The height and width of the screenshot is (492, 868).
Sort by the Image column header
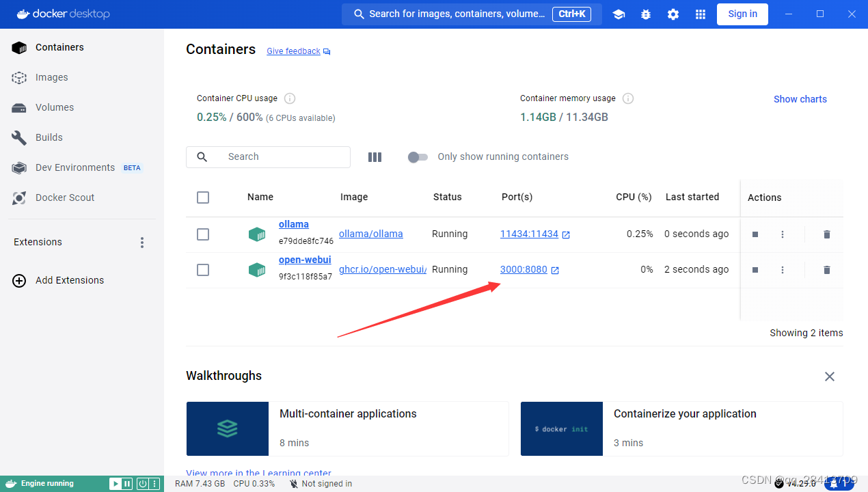click(x=354, y=197)
